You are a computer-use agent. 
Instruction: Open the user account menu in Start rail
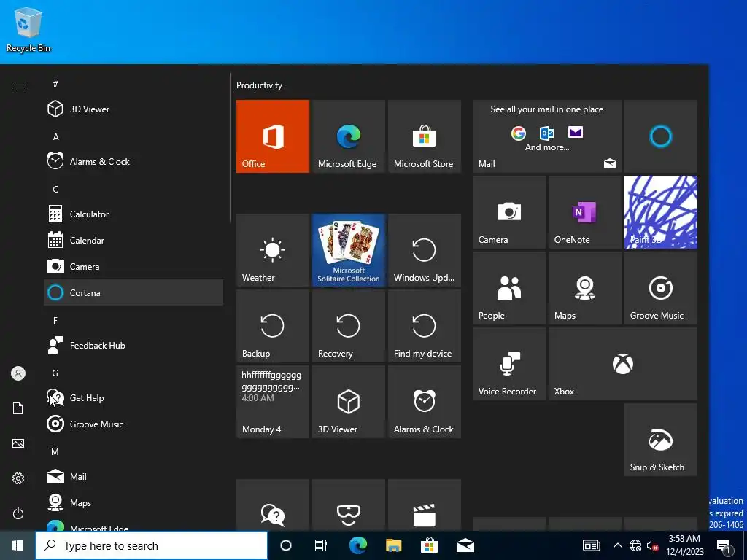click(x=18, y=373)
